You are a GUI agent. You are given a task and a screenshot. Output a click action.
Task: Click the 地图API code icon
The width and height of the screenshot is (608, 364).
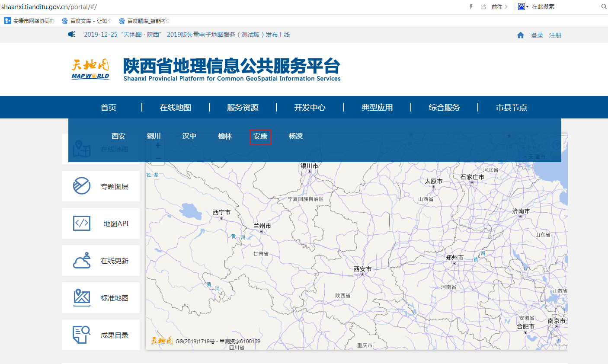(82, 223)
